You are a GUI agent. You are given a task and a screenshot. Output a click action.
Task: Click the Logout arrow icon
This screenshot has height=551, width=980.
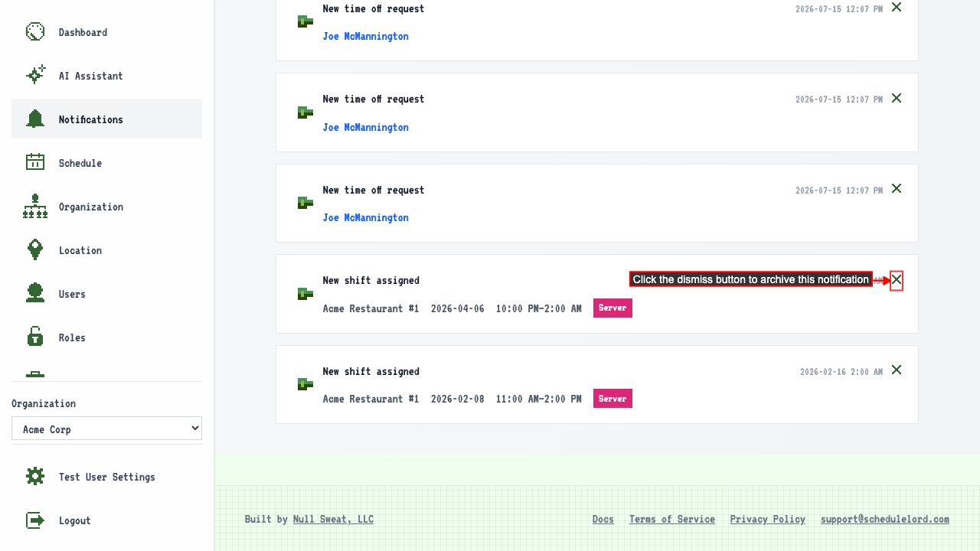click(35, 520)
